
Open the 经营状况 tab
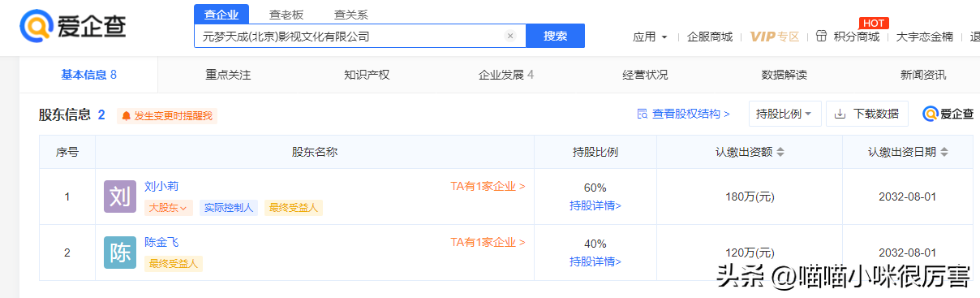pyautogui.click(x=645, y=75)
